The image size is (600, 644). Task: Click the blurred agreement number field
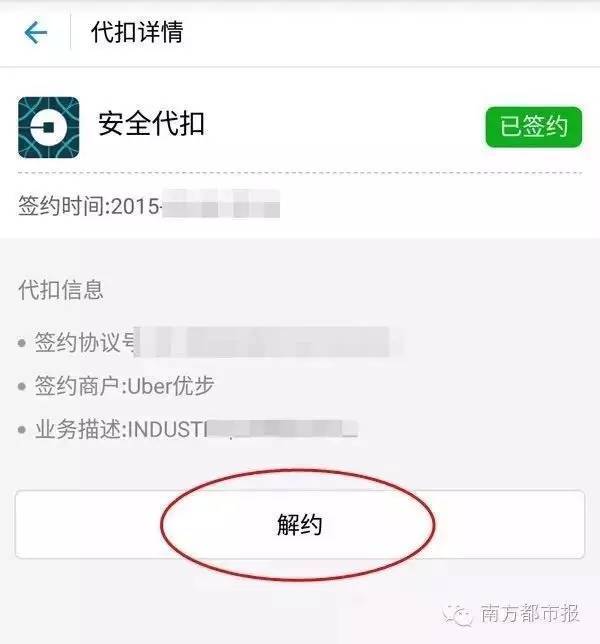pyautogui.click(x=269, y=342)
